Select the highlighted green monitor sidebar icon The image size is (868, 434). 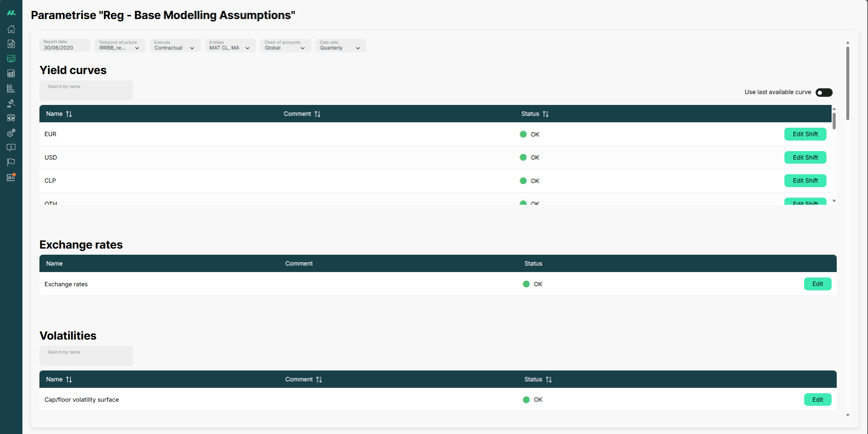click(x=11, y=59)
